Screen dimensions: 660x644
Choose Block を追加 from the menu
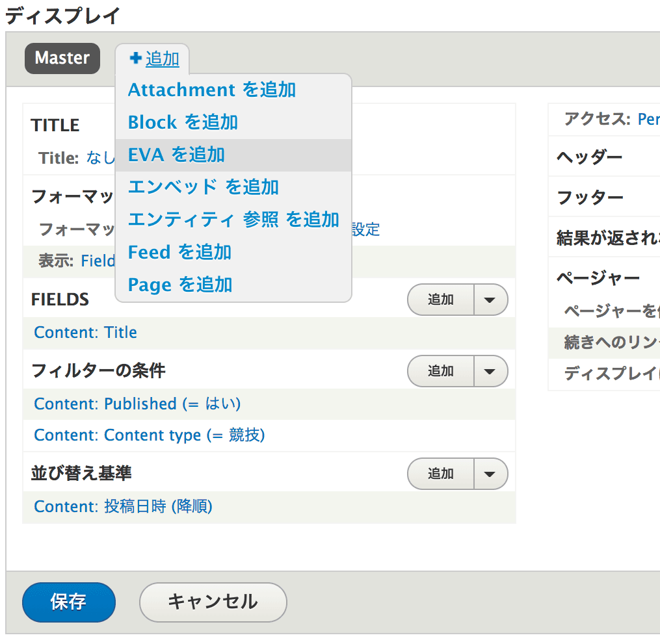pos(183,122)
